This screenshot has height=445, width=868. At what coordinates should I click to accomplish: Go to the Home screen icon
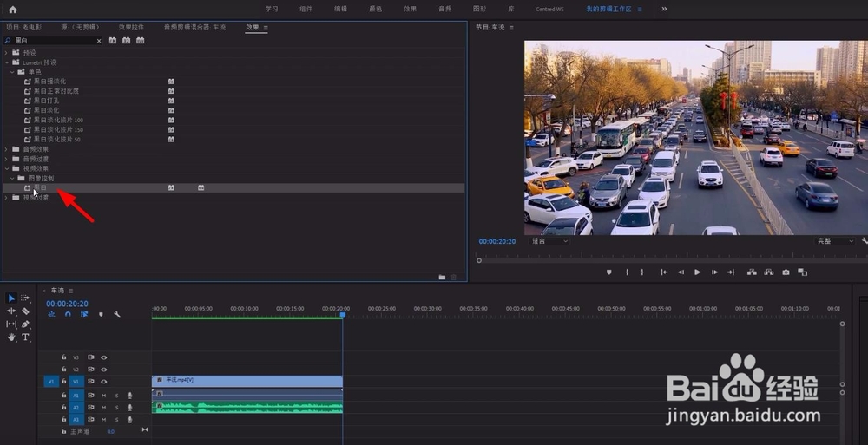click(13, 10)
